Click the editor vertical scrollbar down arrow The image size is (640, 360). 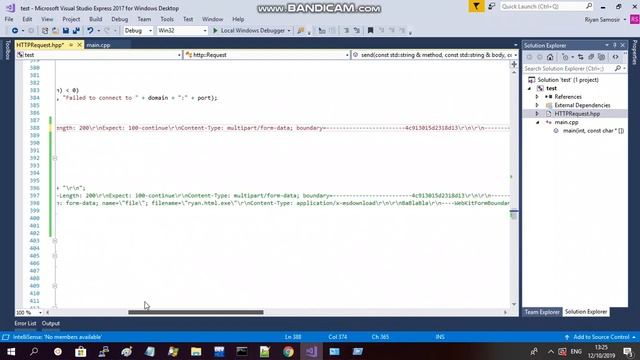[x=514, y=304]
